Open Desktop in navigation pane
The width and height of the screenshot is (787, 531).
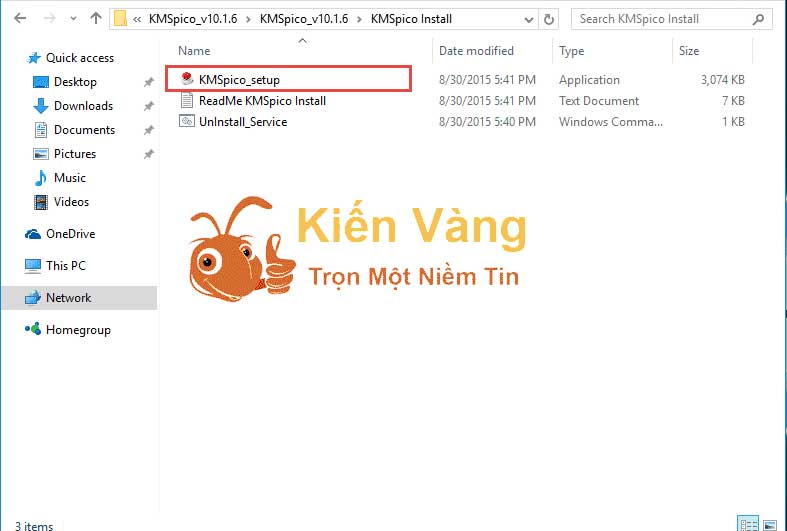(x=75, y=82)
